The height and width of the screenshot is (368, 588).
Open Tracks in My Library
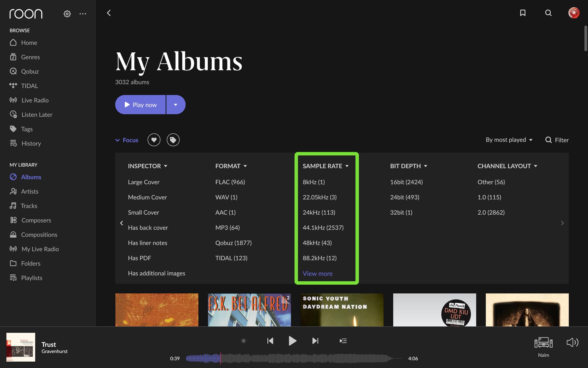23,206
